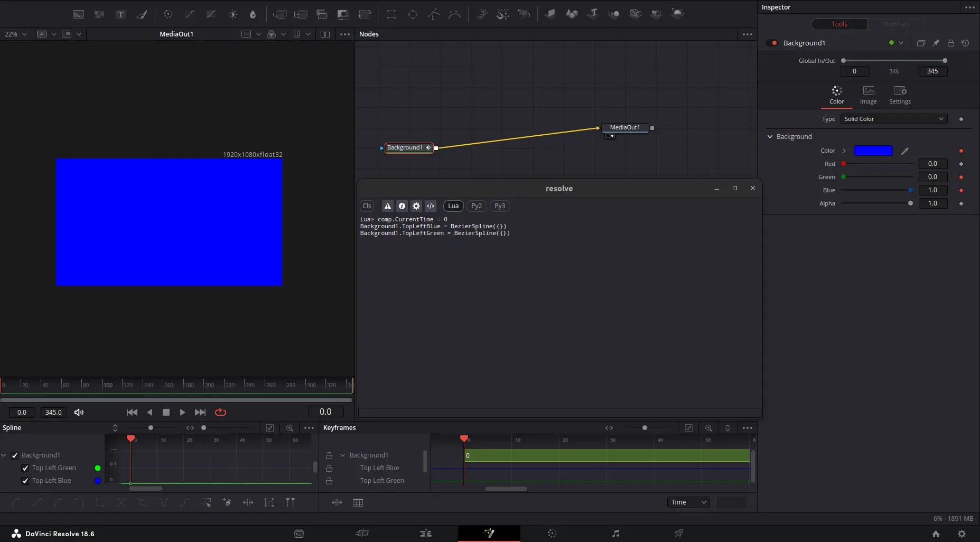Switch to Tools tab in Inspector
980x542 pixels.
point(839,24)
